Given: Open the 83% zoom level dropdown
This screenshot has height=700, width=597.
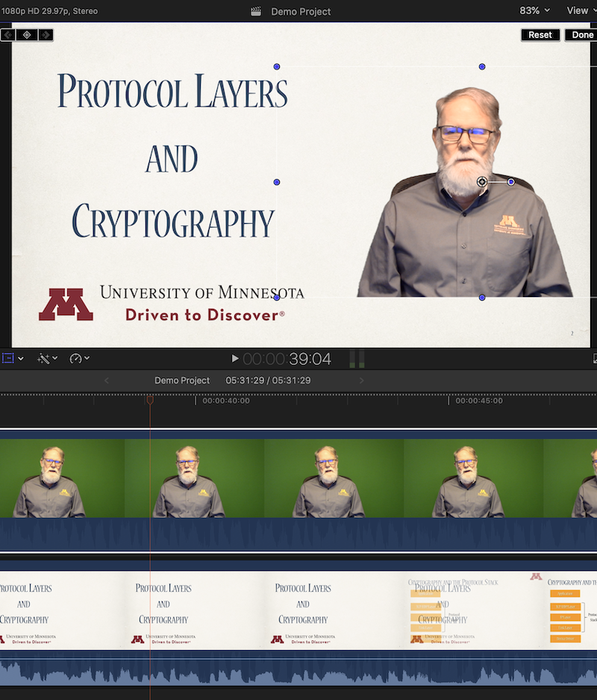Looking at the screenshot, I should click(534, 10).
